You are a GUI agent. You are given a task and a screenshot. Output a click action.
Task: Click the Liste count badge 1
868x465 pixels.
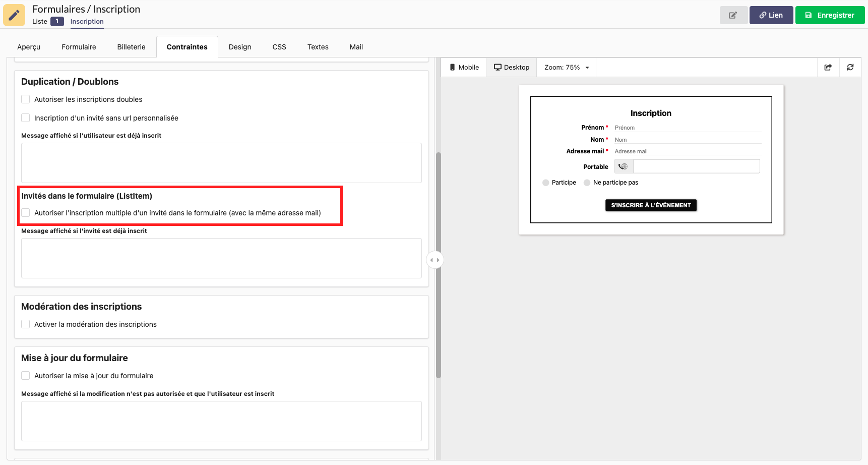click(57, 21)
